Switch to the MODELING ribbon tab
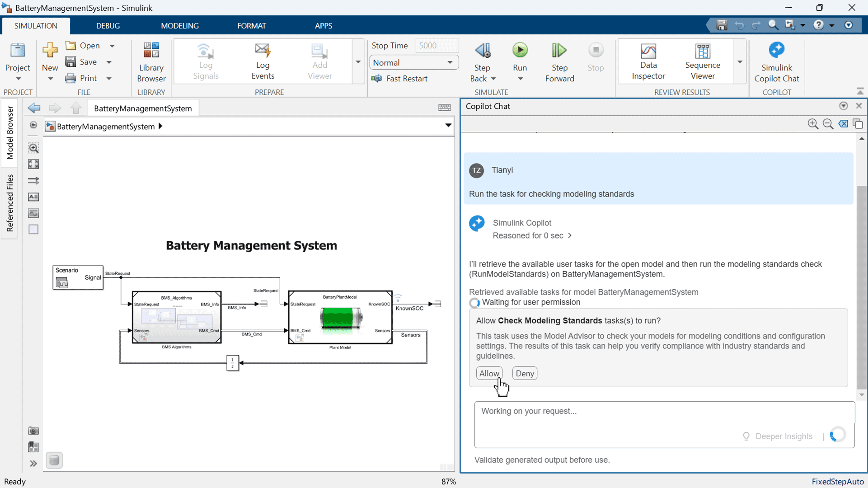The width and height of the screenshot is (868, 488). (x=179, y=26)
